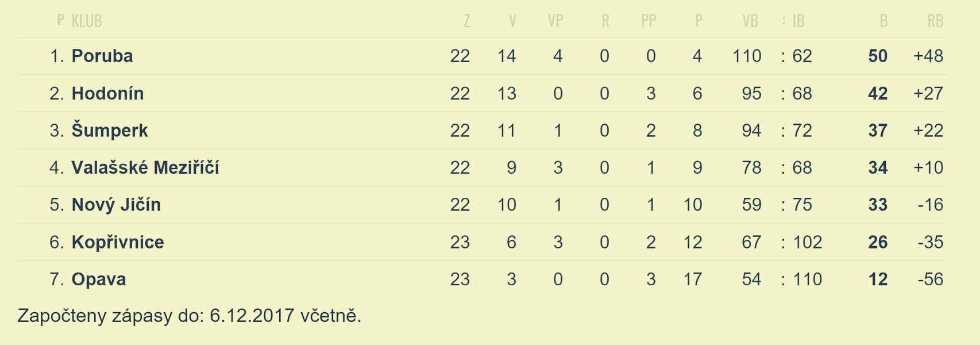
Task: Click Opava's -56 goal difference
Action: 931,279
